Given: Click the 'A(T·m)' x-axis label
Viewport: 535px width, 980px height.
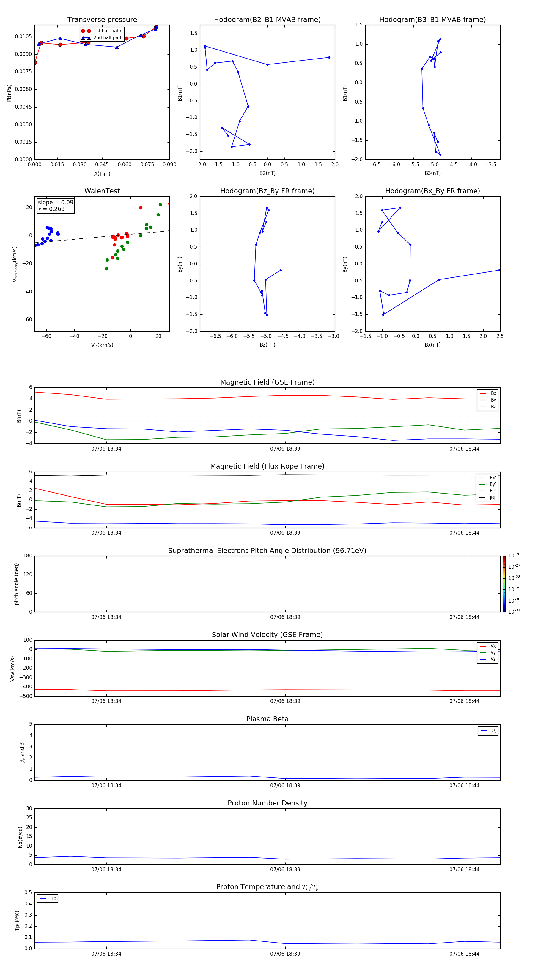Looking at the screenshot, I should [102, 174].
